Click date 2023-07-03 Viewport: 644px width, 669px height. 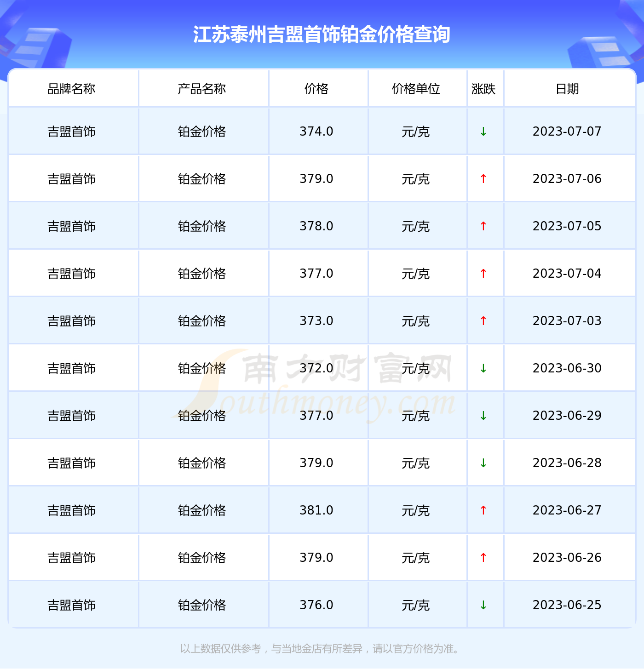(x=567, y=321)
